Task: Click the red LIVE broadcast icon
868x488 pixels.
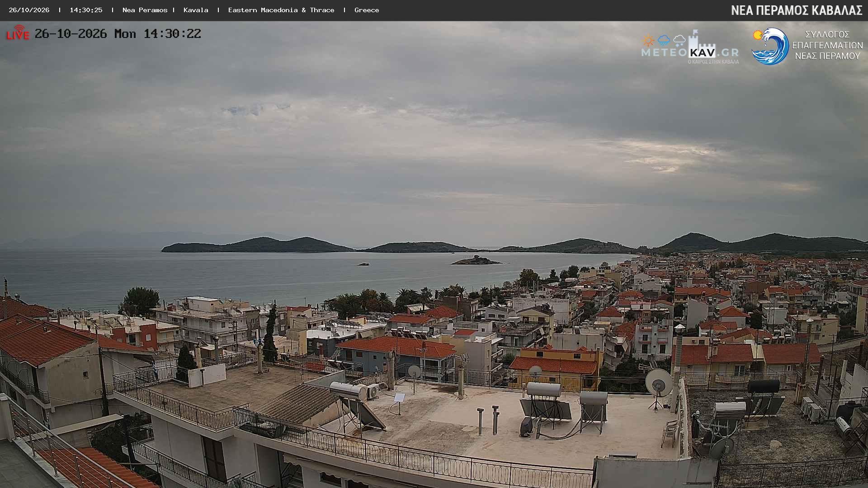Action: point(18,33)
